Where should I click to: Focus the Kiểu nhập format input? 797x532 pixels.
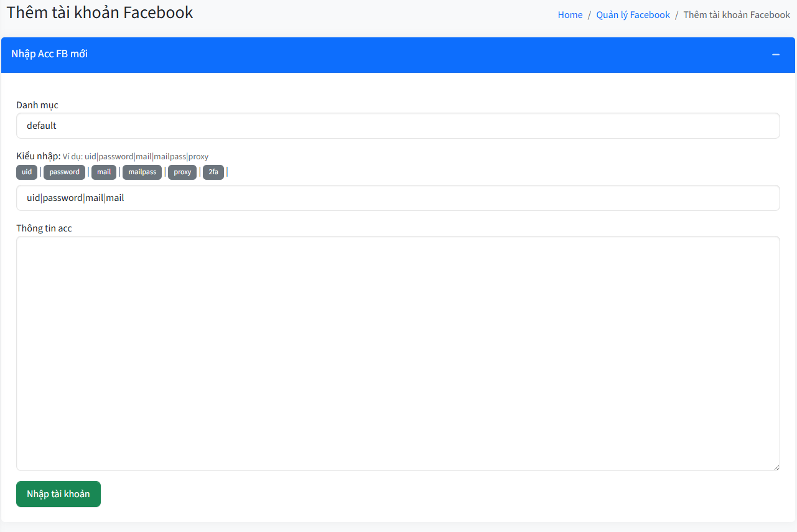pyautogui.click(x=398, y=198)
